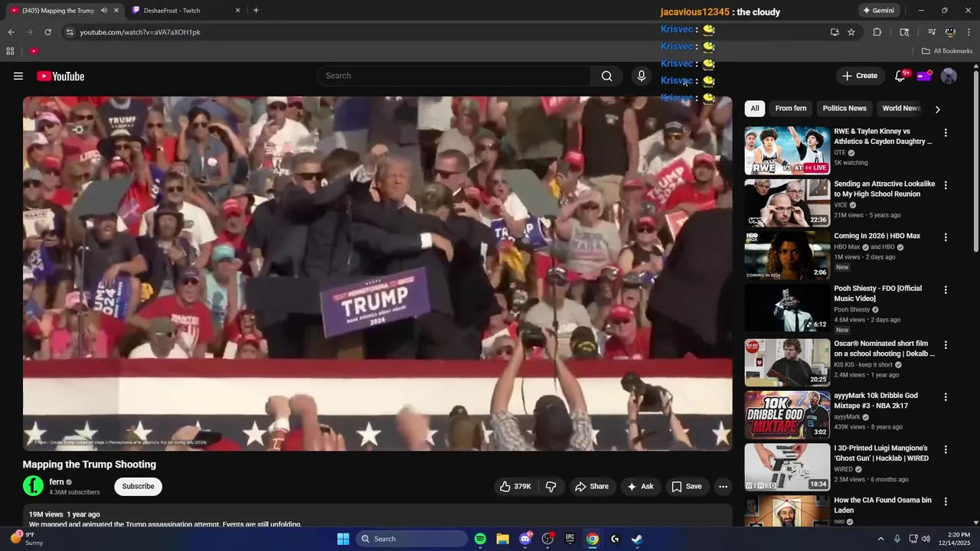This screenshot has width=980, height=551.
Task: Dislike the video
Action: coord(550,487)
